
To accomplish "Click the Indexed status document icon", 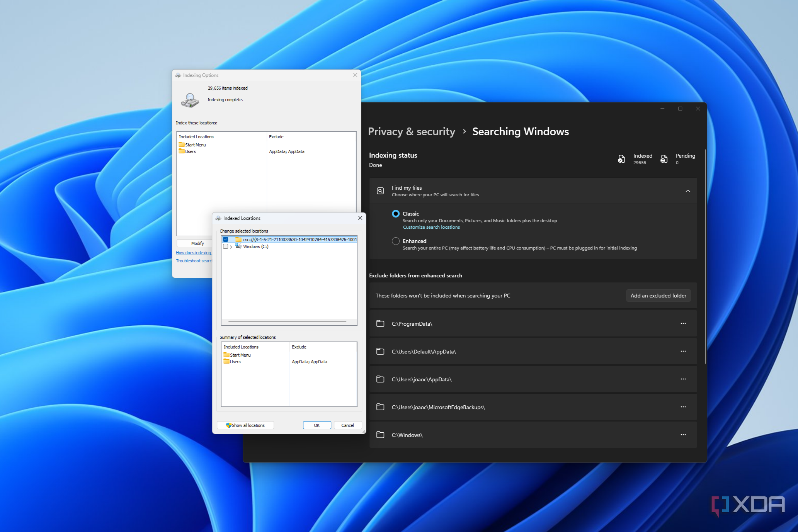I will [621, 158].
